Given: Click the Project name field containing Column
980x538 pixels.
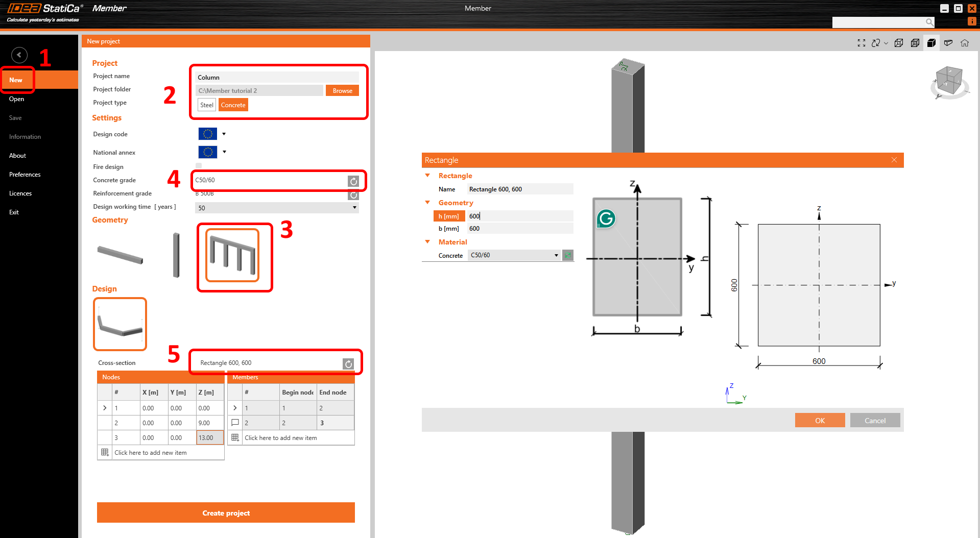Looking at the screenshot, I should [x=277, y=77].
